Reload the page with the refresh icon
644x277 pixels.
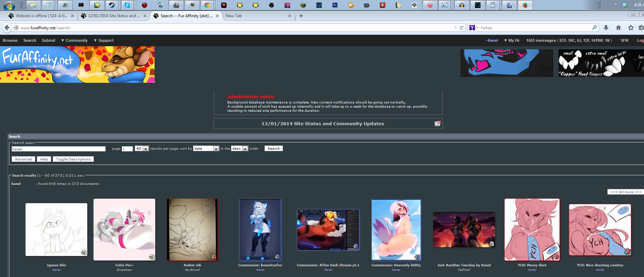461,28
